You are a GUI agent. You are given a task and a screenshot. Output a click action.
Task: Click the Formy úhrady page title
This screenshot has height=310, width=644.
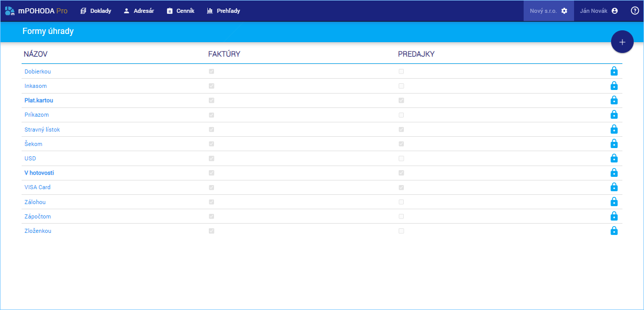(x=48, y=31)
